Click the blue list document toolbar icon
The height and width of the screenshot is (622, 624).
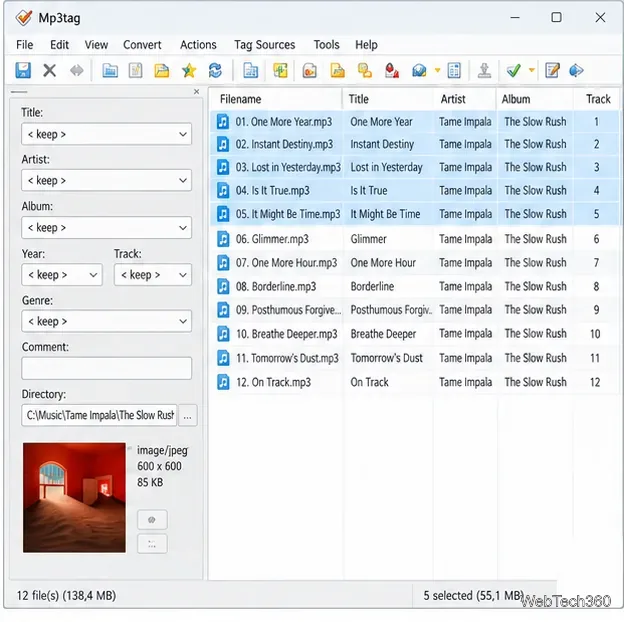tap(454, 70)
